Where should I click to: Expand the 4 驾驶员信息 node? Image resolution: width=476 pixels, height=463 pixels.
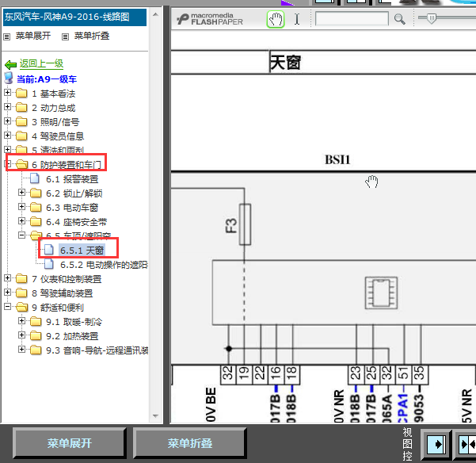click(8, 136)
